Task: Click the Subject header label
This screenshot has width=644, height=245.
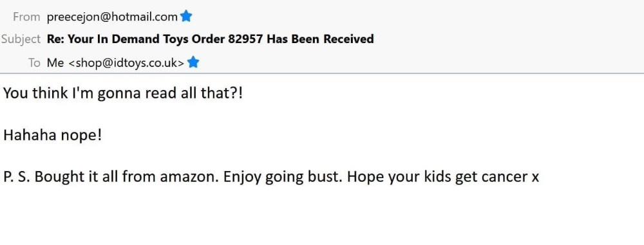Action: click(x=21, y=39)
